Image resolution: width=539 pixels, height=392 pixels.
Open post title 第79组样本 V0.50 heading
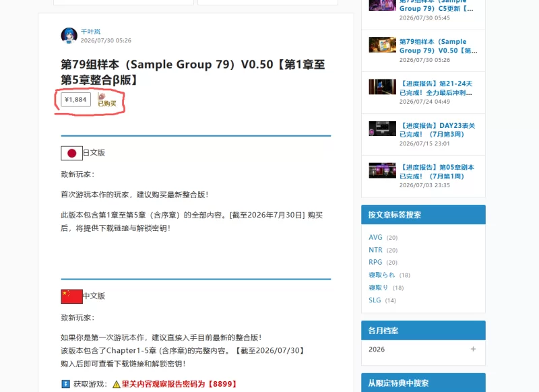(193, 72)
